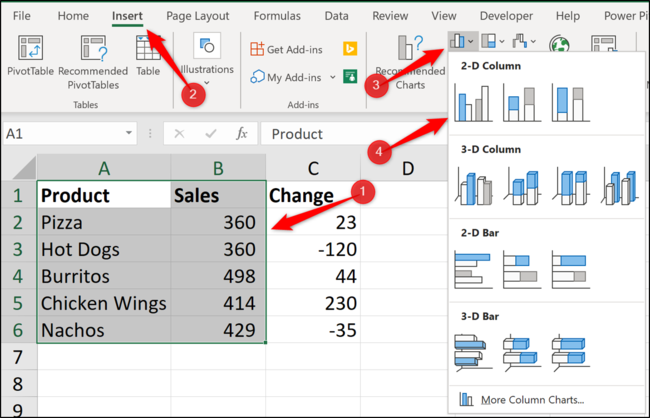
Task: Select the Chicken Wings cell
Action: (x=103, y=303)
